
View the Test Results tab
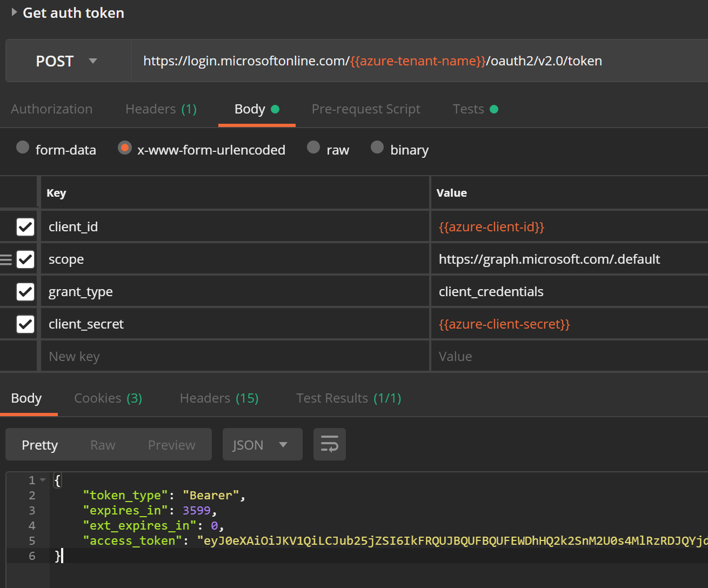point(348,398)
